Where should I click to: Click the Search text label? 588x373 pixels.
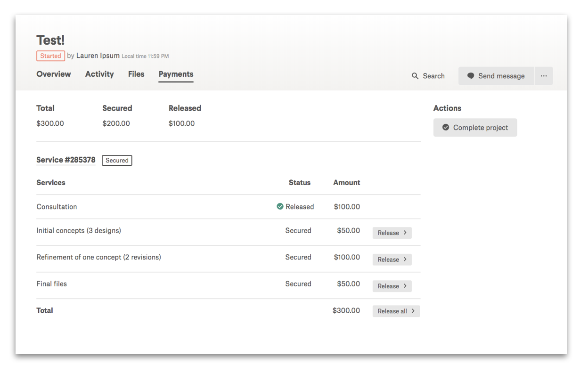(x=433, y=76)
